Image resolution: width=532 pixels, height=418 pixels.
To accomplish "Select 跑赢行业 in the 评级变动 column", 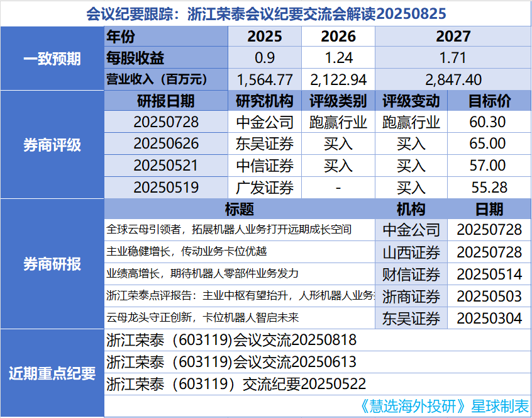I will (411, 122).
